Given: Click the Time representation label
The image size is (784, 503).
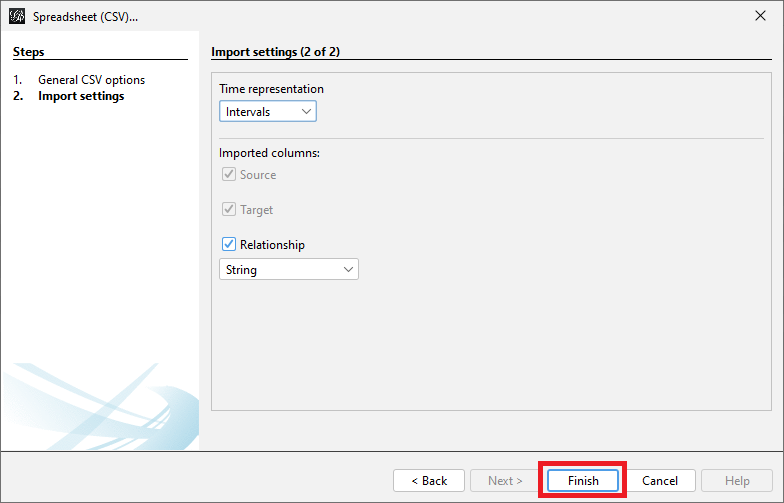Looking at the screenshot, I should click(272, 89).
